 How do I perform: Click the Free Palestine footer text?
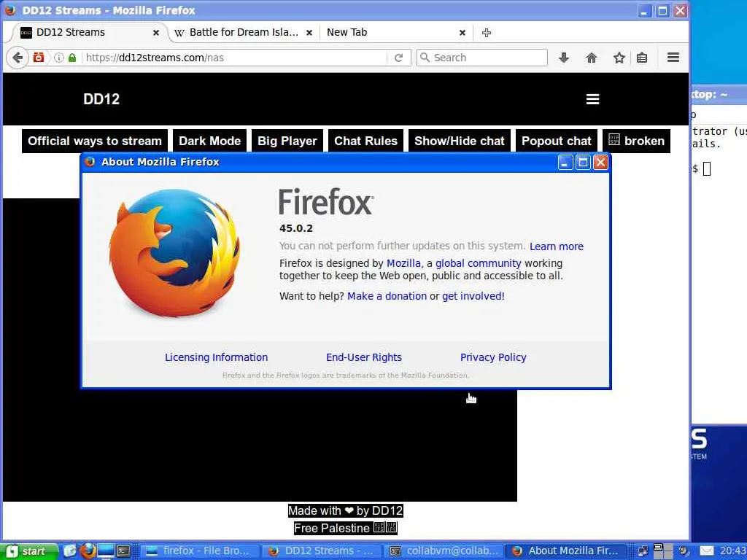[345, 528]
